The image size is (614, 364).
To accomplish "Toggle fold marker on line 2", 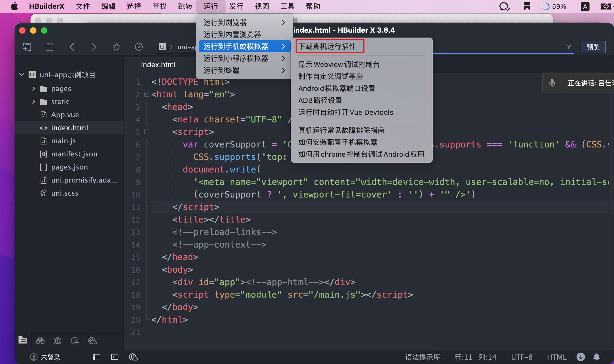I will pyautogui.click(x=147, y=94).
